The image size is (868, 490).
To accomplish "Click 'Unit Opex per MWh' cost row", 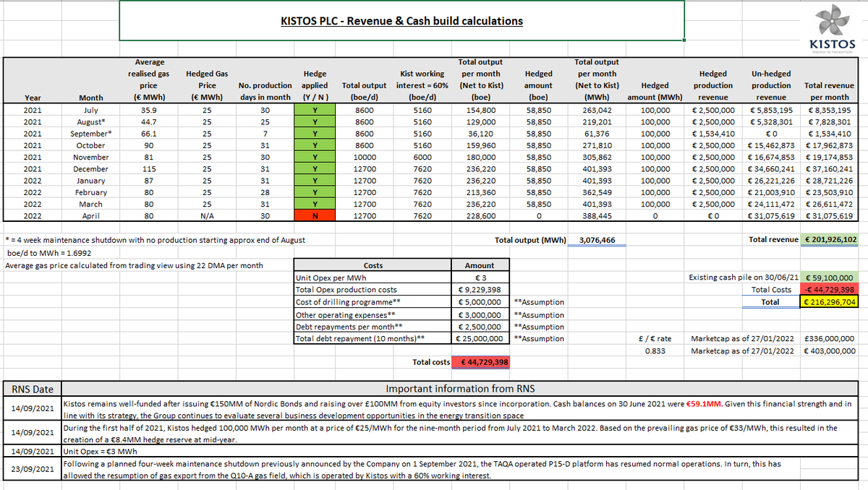I will (373, 278).
